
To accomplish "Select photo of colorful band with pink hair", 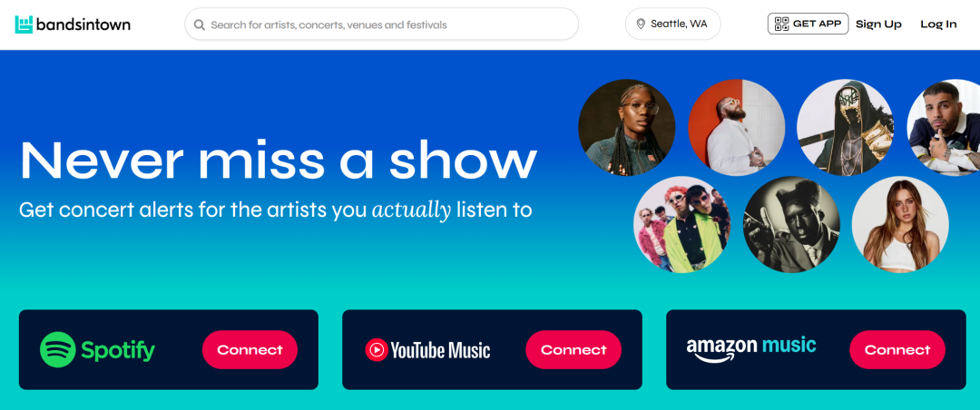I will coord(681,224).
